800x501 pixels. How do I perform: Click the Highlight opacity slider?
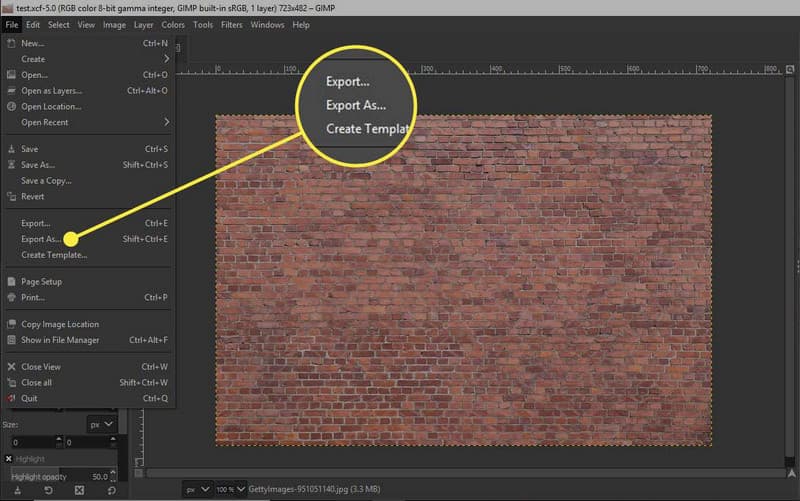pos(60,477)
